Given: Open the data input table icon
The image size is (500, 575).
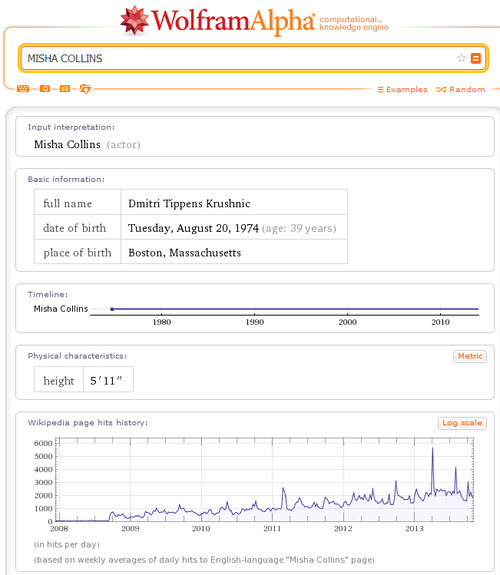Looking at the screenshot, I should pyautogui.click(x=65, y=89).
